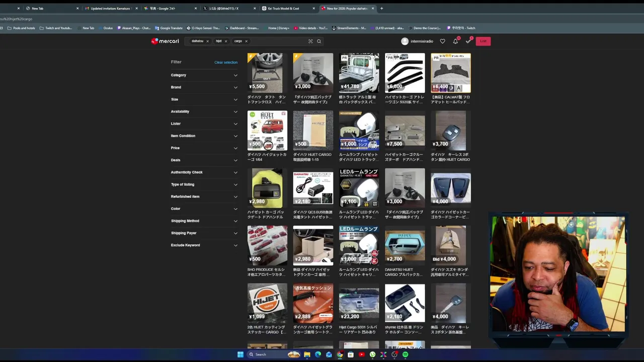Expand the Shipping Method filter

click(204, 221)
